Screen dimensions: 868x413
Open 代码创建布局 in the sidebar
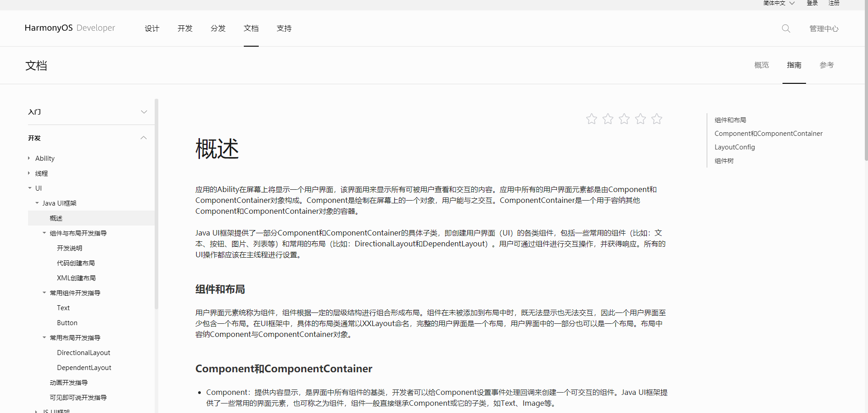76,263
